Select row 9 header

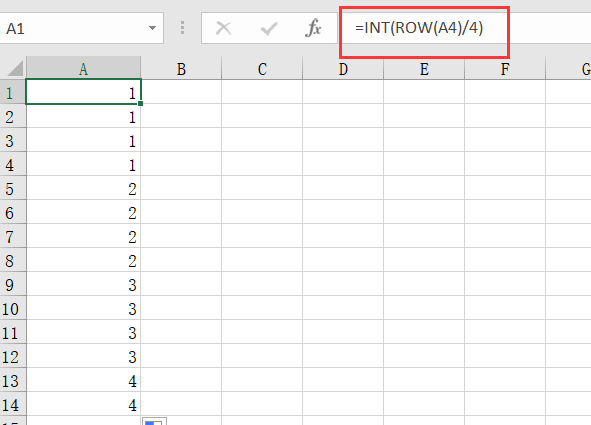click(13, 284)
